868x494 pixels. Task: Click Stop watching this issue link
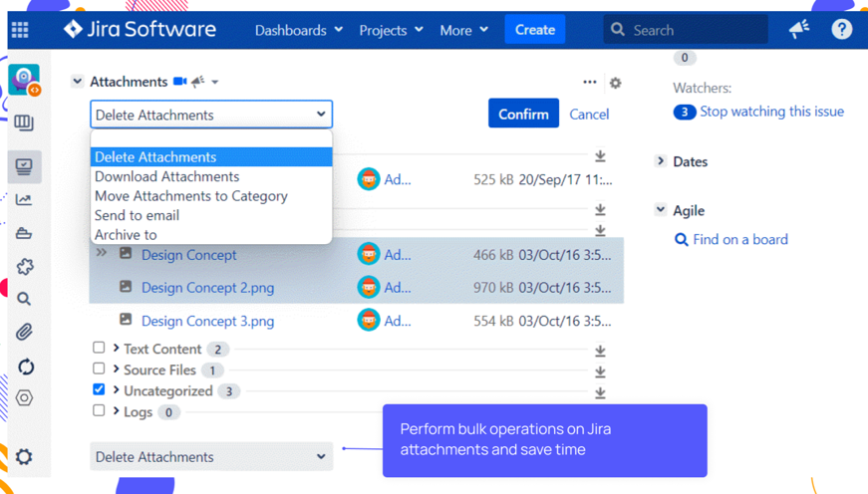[x=771, y=112]
